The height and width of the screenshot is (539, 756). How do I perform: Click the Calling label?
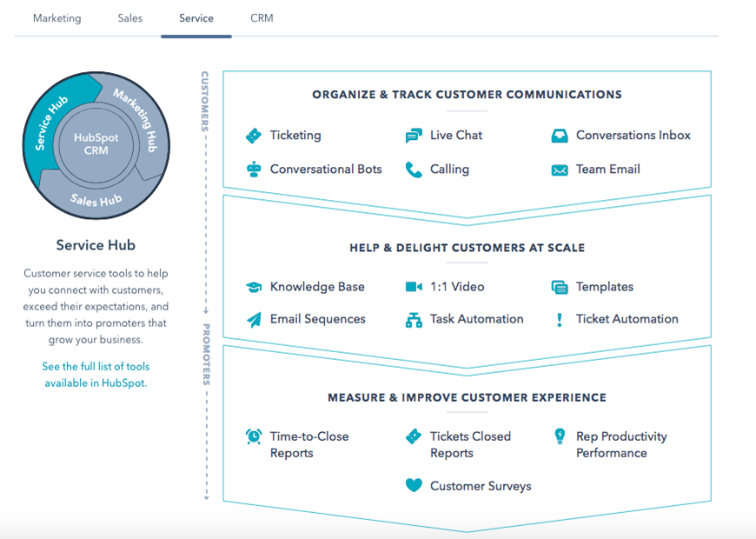coord(449,170)
